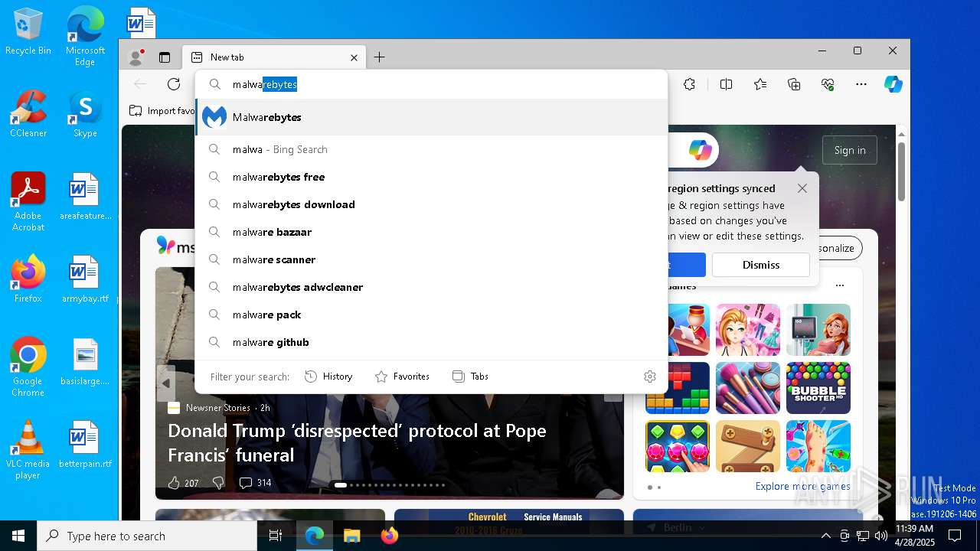Filter search by Tabs

[470, 377]
